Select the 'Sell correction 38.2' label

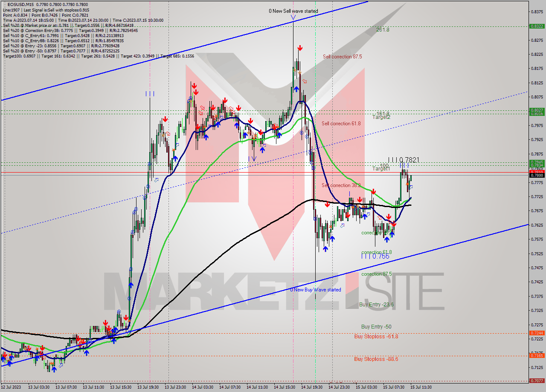[341, 186]
